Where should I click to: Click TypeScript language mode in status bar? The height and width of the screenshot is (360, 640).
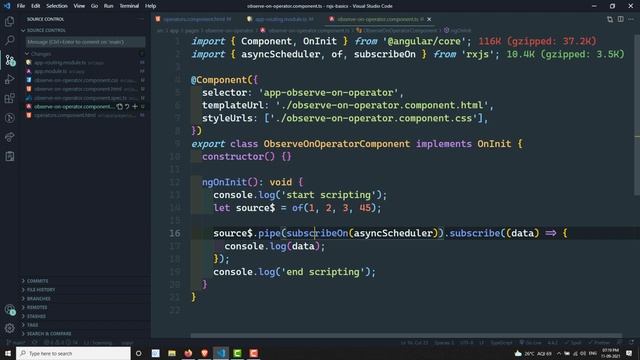[501, 343]
